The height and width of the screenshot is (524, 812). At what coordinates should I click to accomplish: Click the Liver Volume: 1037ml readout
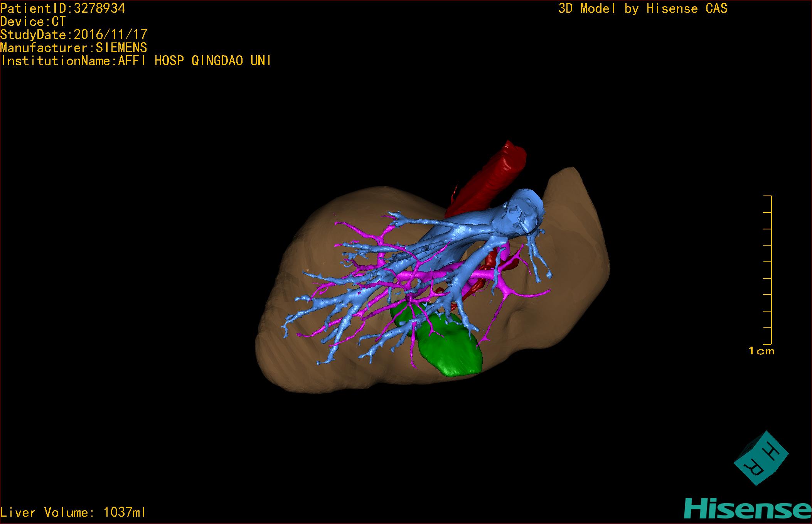73,512
